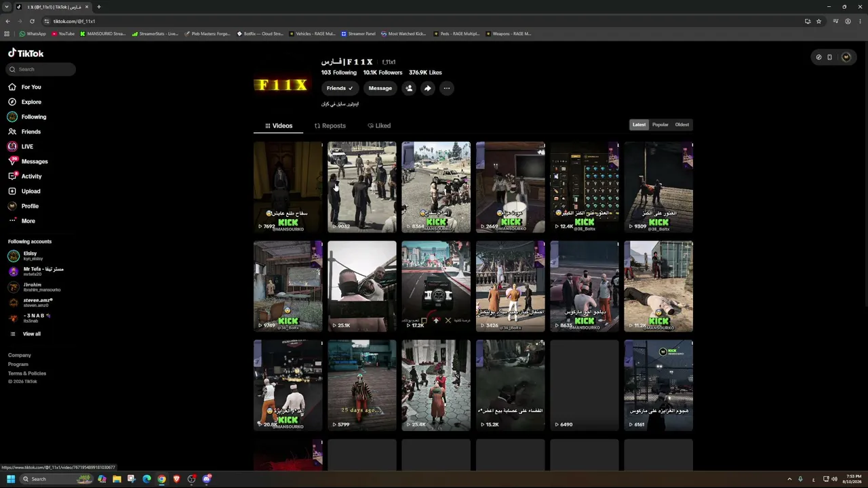The image size is (868, 488).
Task: Open the video with 17.2K views
Action: (x=436, y=286)
